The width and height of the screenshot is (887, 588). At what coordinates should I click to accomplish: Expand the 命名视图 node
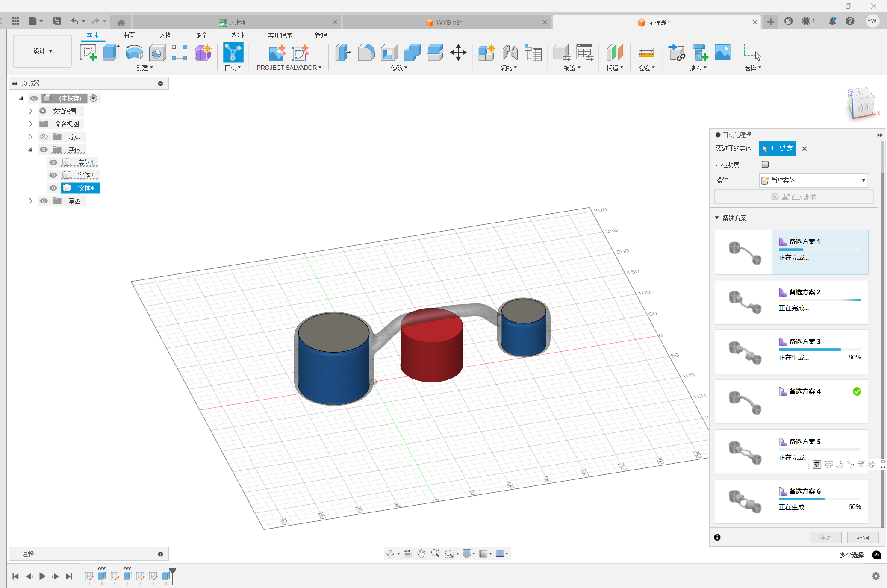[x=30, y=124]
